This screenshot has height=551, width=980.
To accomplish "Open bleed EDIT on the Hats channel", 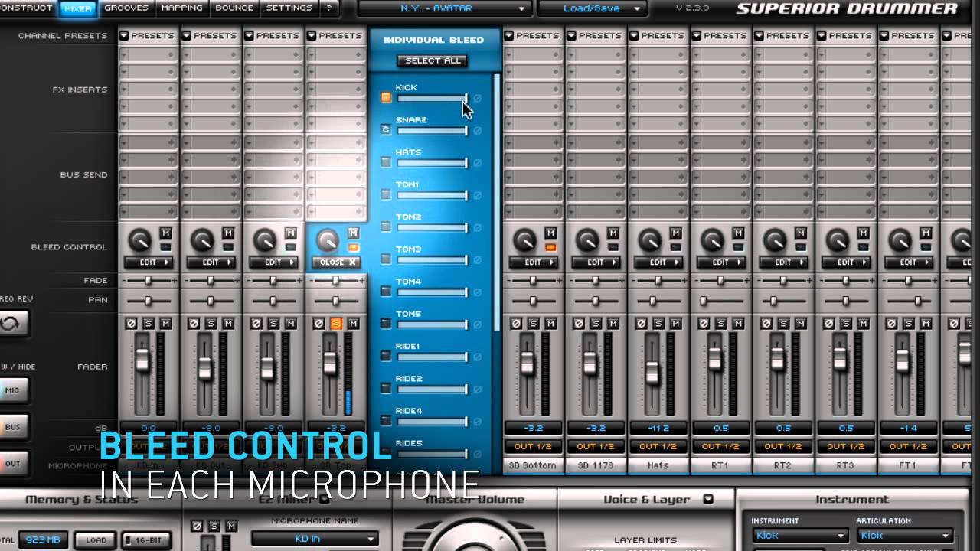I will click(658, 262).
